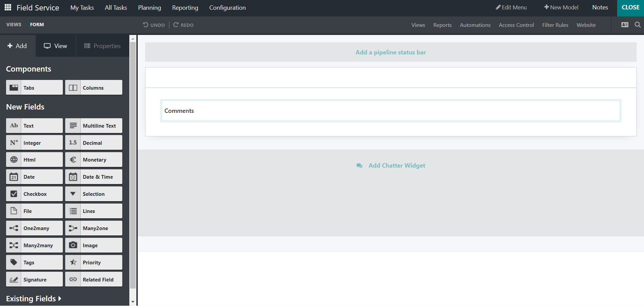The image size is (644, 306).
Task: Select the Checkbox new field
Action: click(x=34, y=194)
